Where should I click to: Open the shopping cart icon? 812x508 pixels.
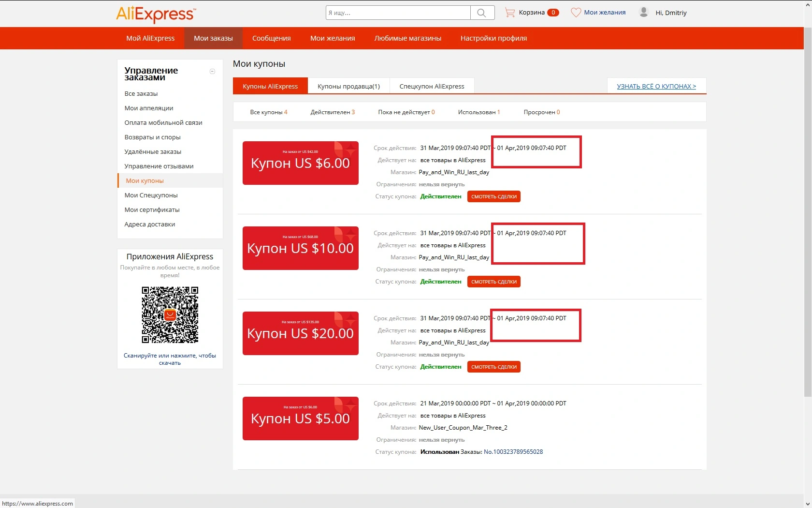point(510,13)
